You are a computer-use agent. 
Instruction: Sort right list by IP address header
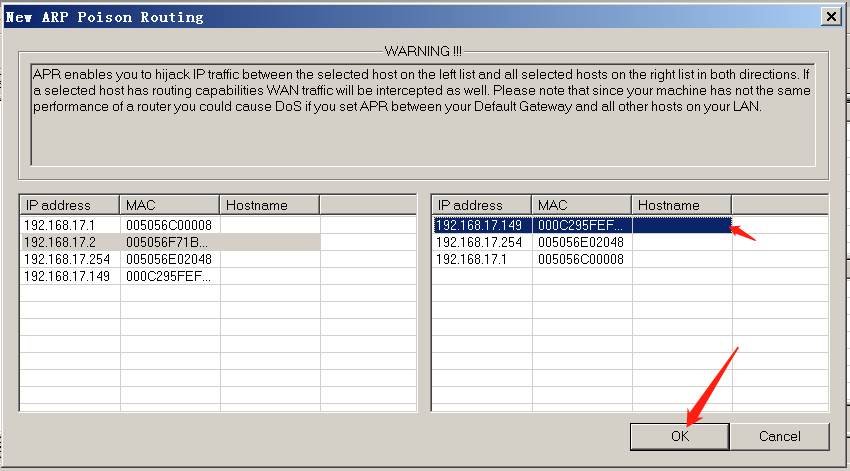[x=481, y=205]
